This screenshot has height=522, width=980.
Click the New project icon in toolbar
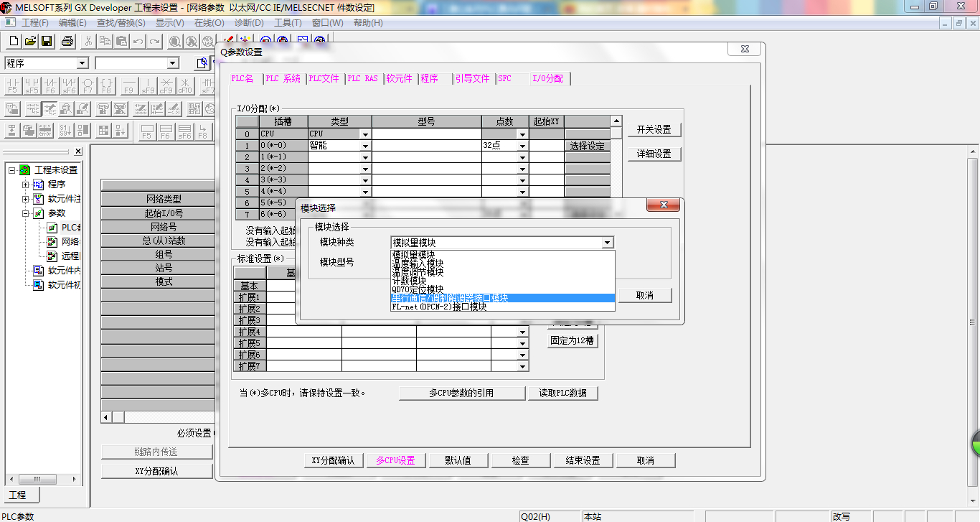point(14,42)
